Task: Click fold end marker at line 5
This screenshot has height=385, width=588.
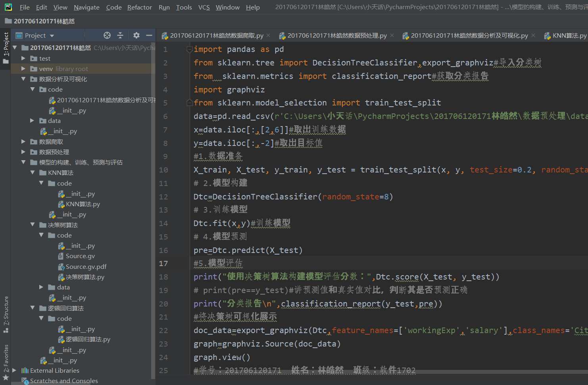Action: point(190,103)
